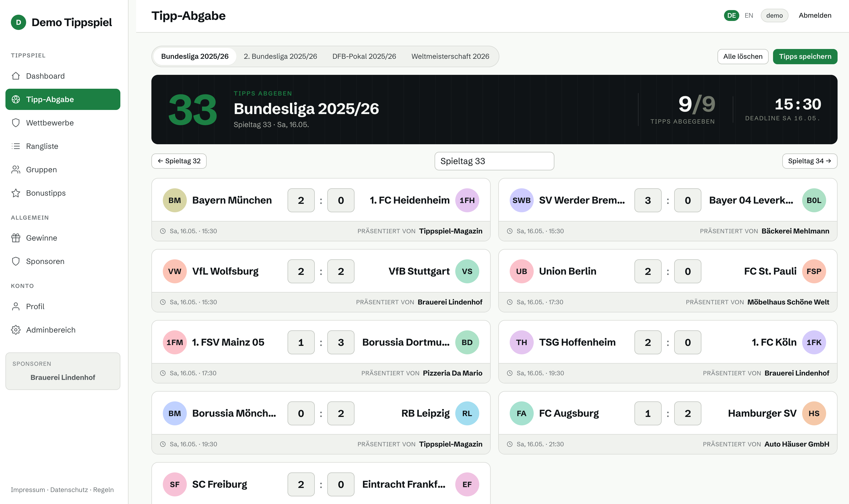Click the people icon beside Gruppen
This screenshot has height=504, width=849.
[16, 170]
